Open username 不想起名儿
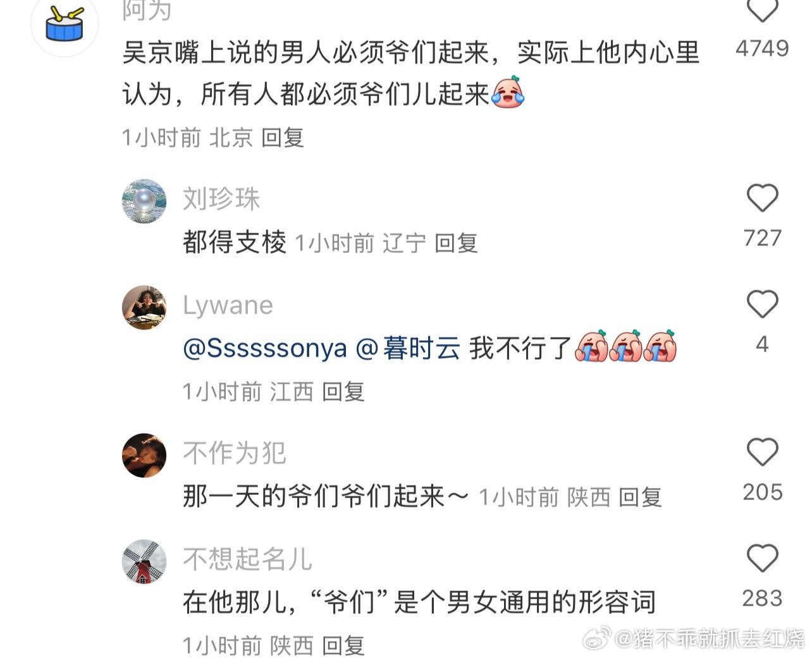 coord(247,559)
